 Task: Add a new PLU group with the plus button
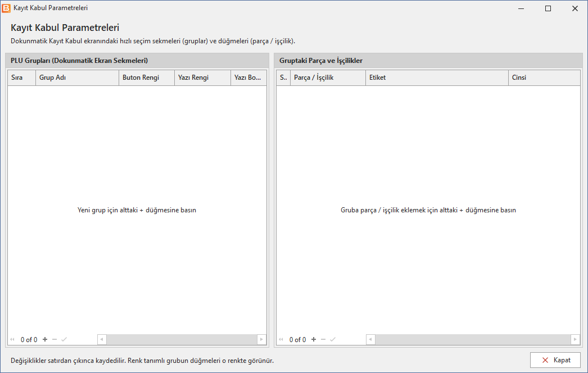45,340
